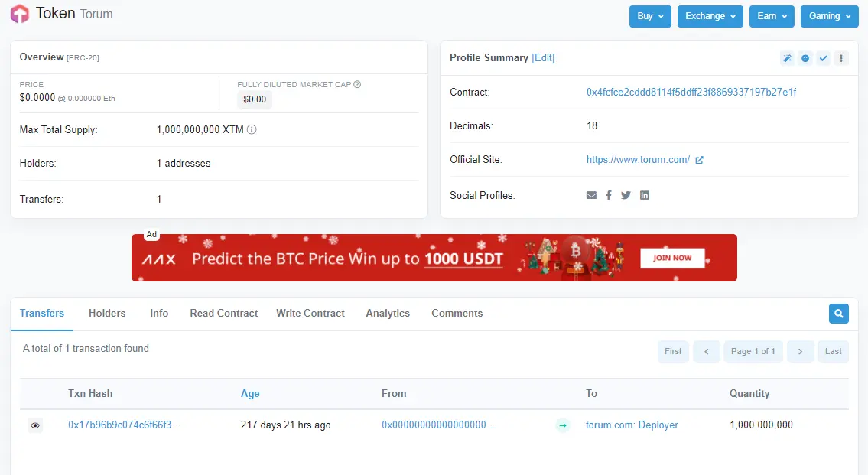Open the LinkedIn social profile icon

645,195
